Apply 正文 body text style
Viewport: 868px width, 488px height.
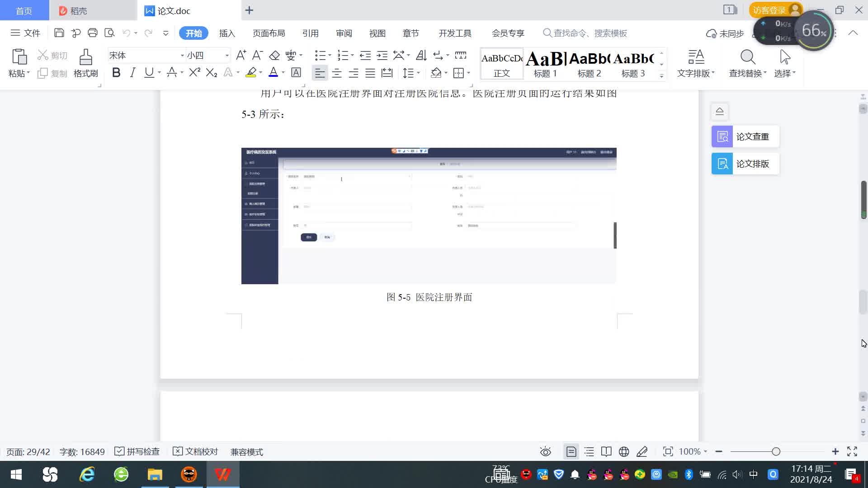pyautogui.click(x=502, y=63)
